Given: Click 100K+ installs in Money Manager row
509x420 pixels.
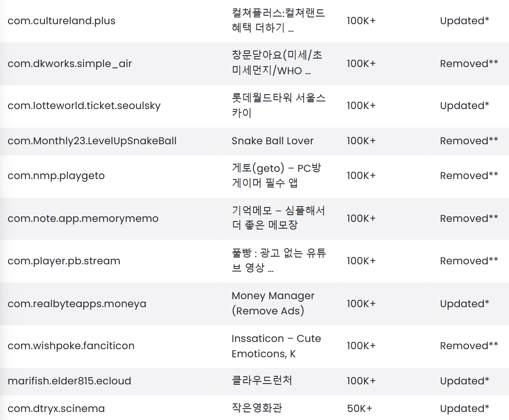Looking at the screenshot, I should [361, 304].
